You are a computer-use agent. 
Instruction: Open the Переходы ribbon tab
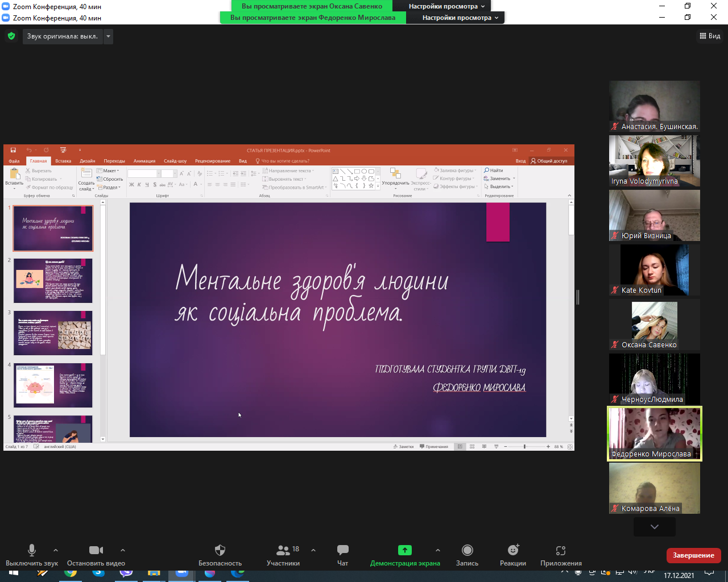[114, 161]
